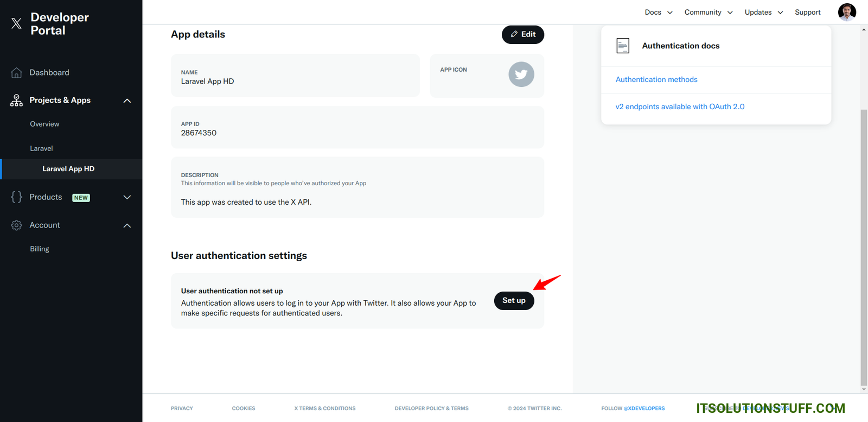Viewport: 868px width, 422px height.
Task: Open the Docs dropdown menu
Action: (x=658, y=12)
